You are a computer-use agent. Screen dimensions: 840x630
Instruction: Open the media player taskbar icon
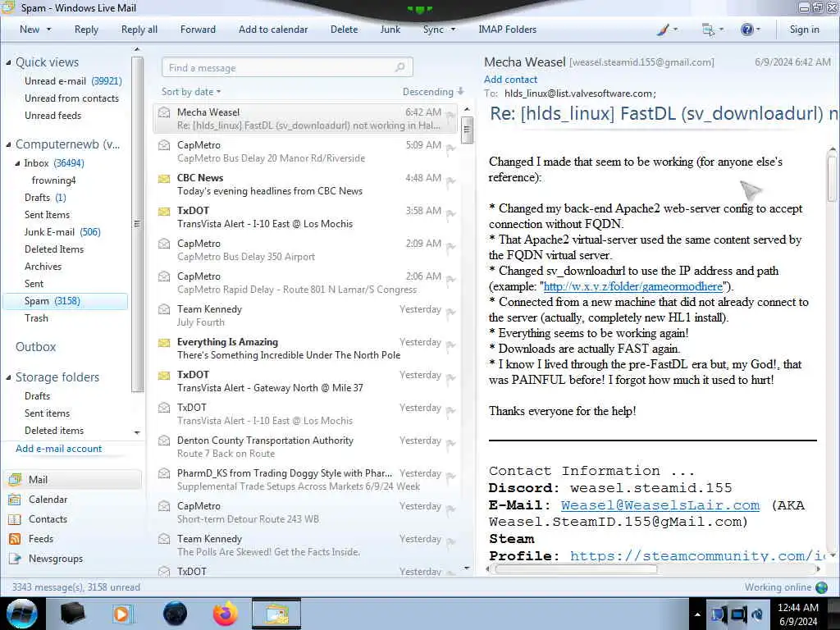(122, 614)
